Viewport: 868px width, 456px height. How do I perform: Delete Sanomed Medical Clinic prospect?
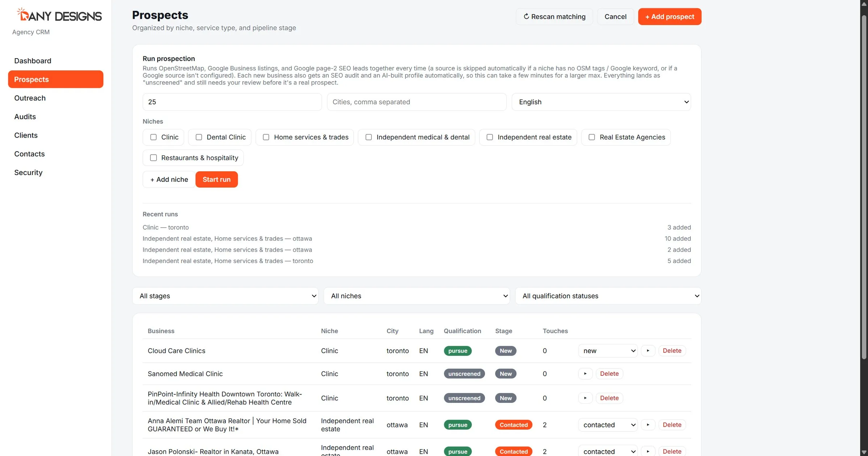pyautogui.click(x=609, y=374)
